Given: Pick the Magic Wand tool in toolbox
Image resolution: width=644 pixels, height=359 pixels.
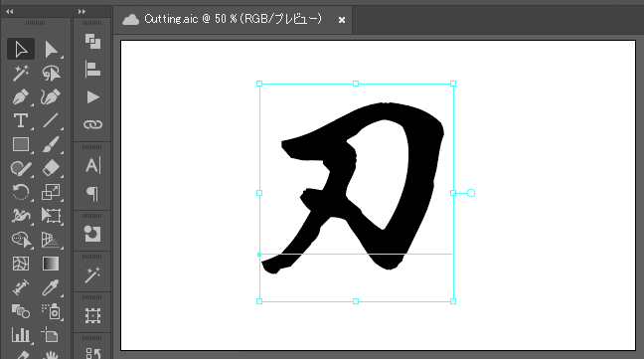Looking at the screenshot, I should (21, 74).
